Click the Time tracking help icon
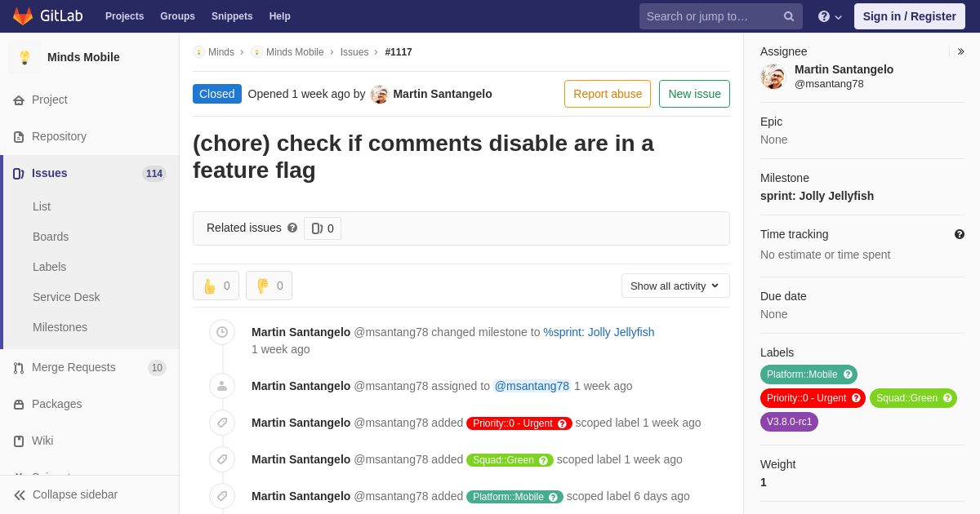980x514 pixels. click(960, 234)
